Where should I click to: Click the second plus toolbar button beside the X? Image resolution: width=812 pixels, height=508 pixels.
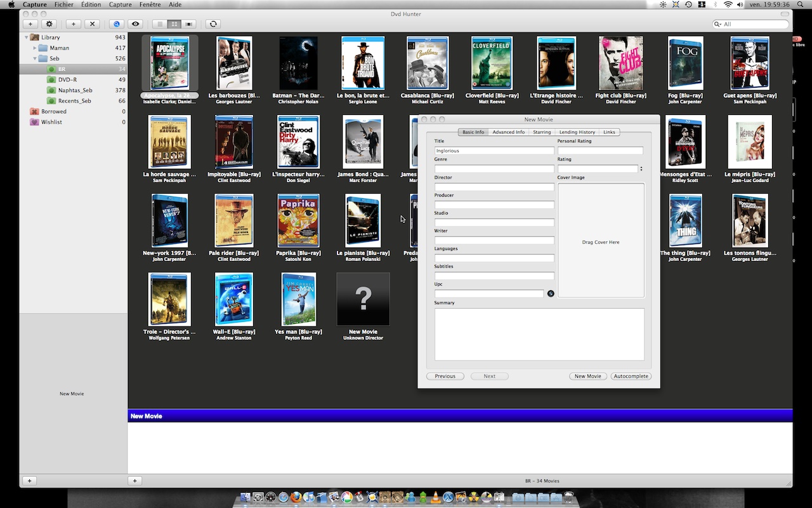[x=74, y=24]
